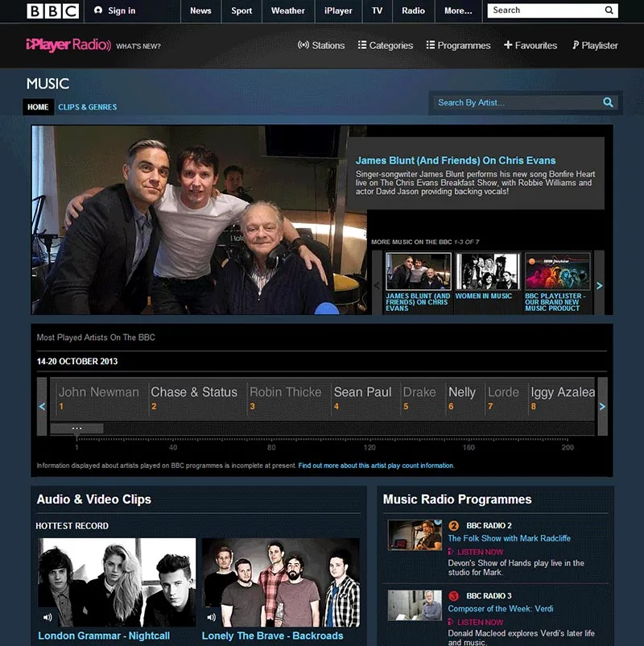Click the artist rank slider handle
This screenshot has width=644, height=646.
pos(76,429)
